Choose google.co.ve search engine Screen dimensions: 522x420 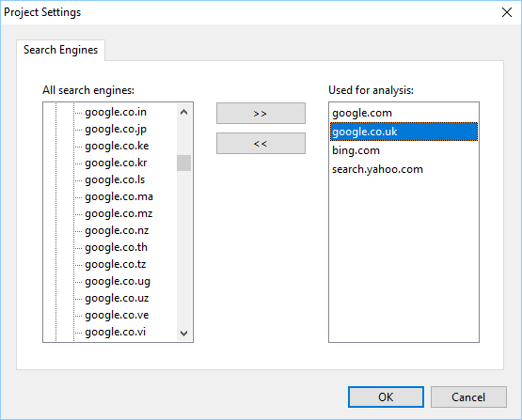(117, 315)
